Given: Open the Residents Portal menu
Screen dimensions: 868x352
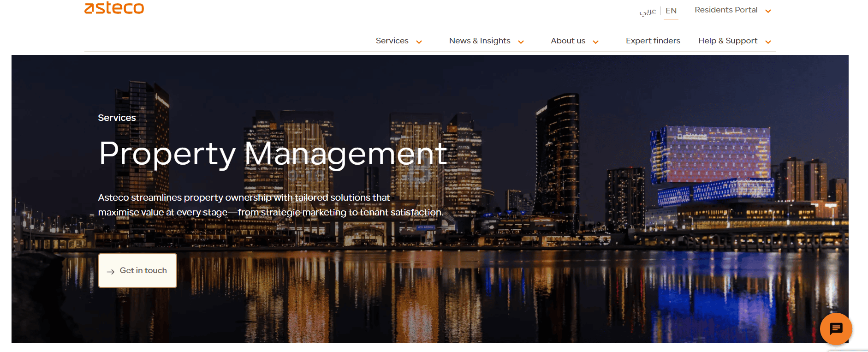Looking at the screenshot, I should point(726,10).
